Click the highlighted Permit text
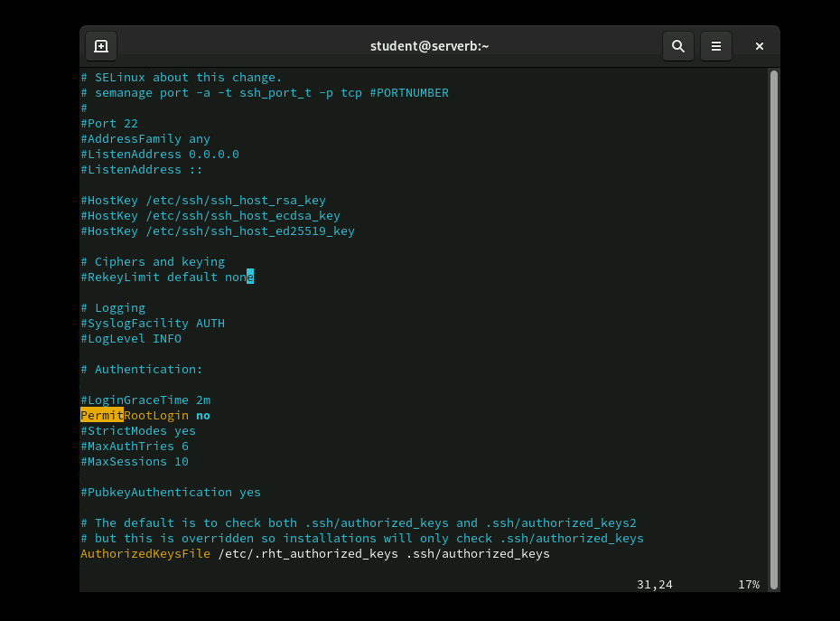 [101, 416]
